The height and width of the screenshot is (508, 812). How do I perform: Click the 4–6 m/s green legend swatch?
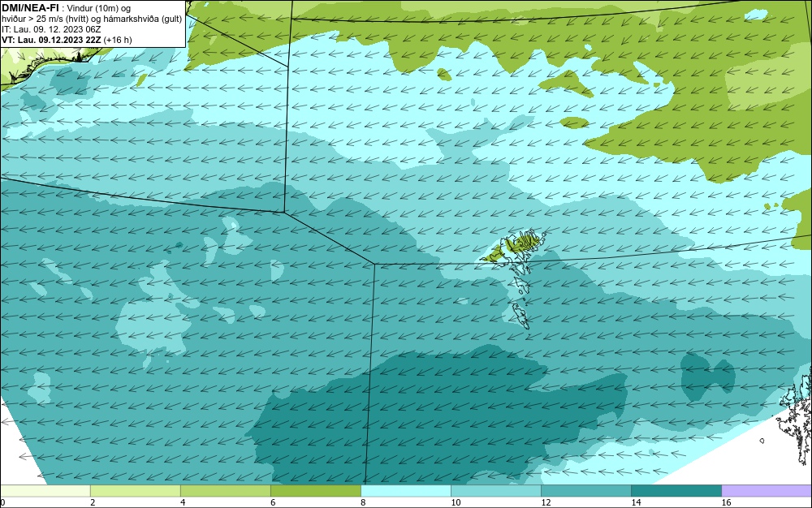click(225, 491)
